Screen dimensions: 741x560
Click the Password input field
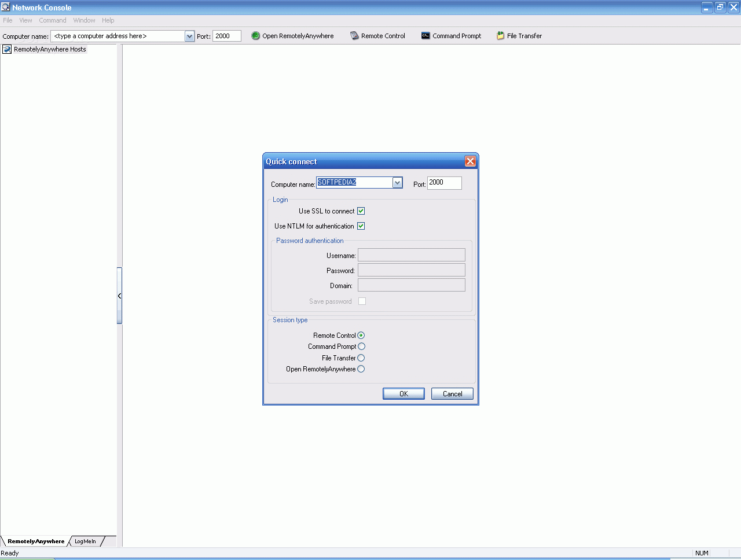point(412,270)
